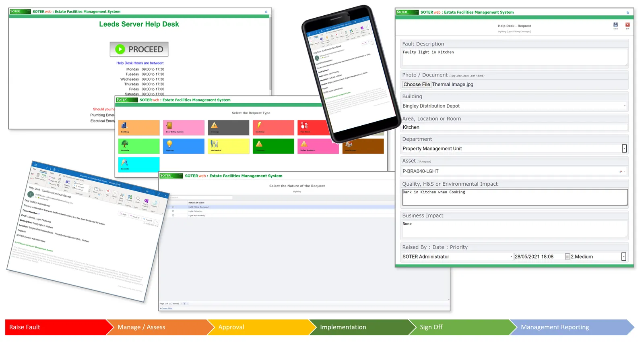Click the Light Not Working row text
This screenshot has height=342, width=644.
coord(196,216)
